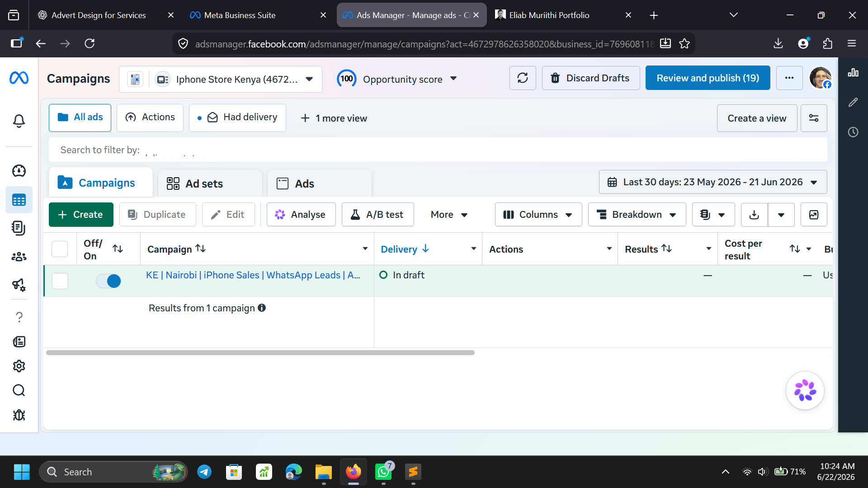Select the Had delivery view
This screenshot has height=488, width=868.
(237, 117)
